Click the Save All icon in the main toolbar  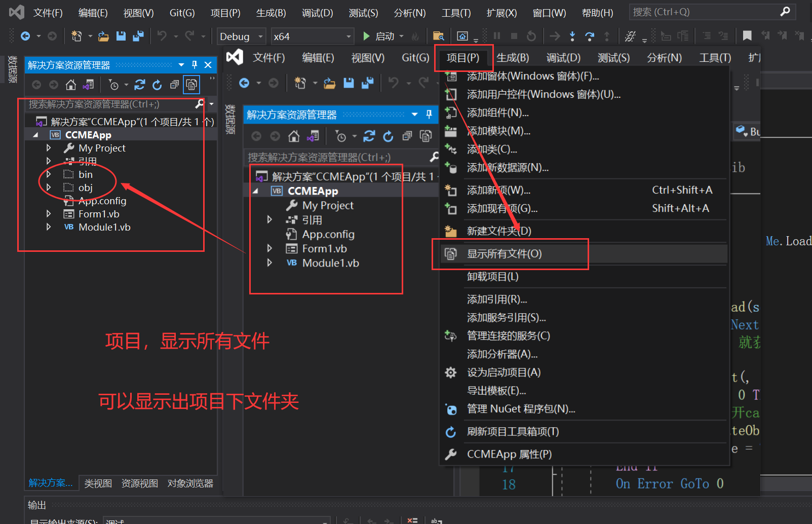138,36
